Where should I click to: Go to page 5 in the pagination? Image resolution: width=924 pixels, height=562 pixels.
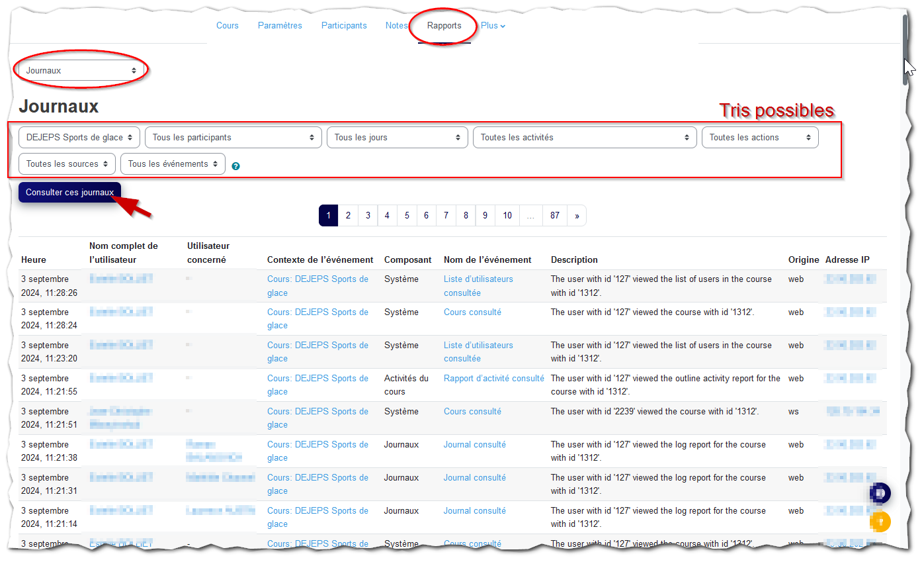click(407, 216)
